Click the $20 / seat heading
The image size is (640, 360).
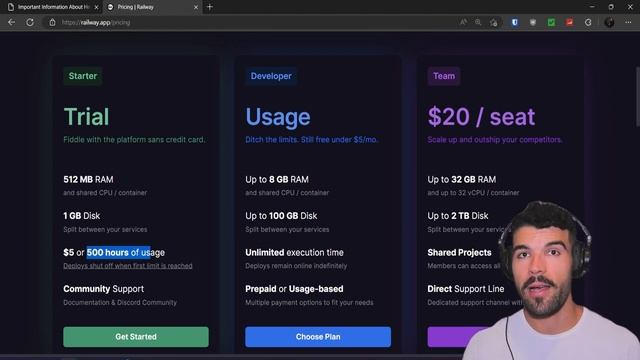point(481,117)
